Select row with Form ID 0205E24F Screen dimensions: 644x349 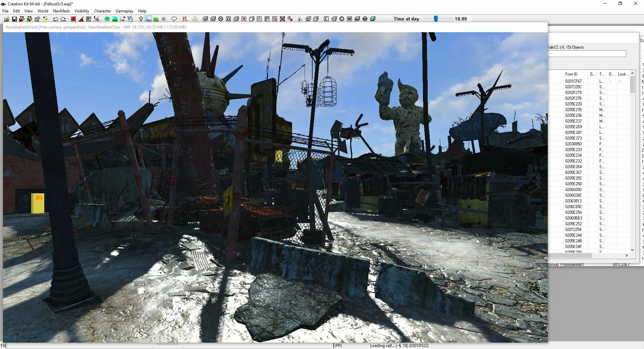coord(589,247)
